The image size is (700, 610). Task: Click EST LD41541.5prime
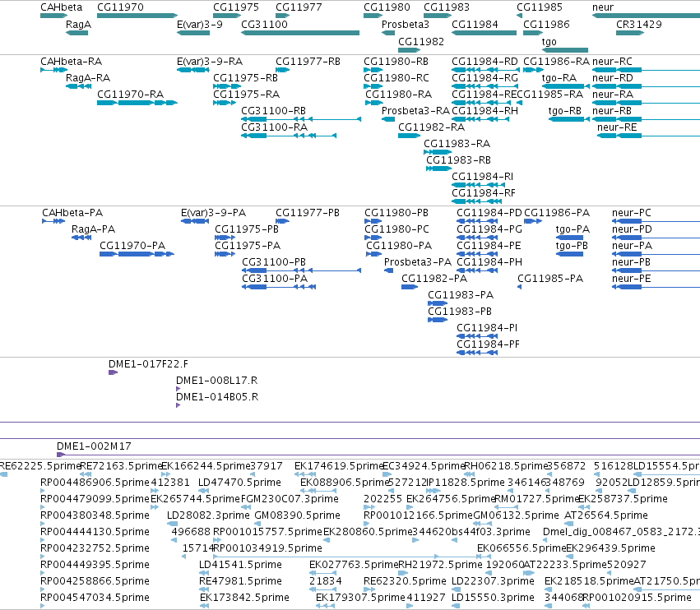[x=204, y=573]
